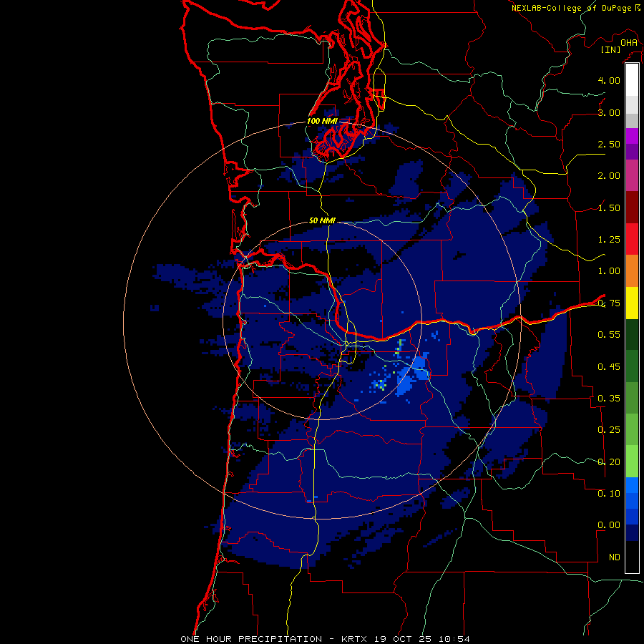Click the 2.00 legend value

point(609,176)
